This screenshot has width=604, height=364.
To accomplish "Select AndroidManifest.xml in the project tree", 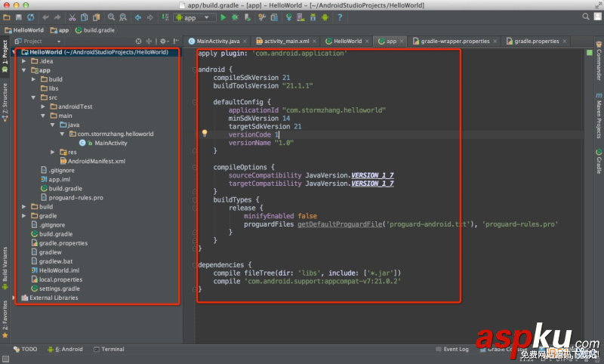I will click(x=92, y=161).
